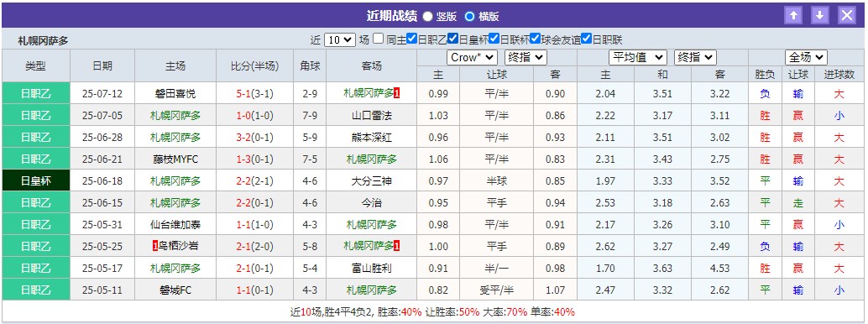Viewport: 868px width, 324px height.
Task: Click the summary win rate 40%
Action: tap(412, 311)
